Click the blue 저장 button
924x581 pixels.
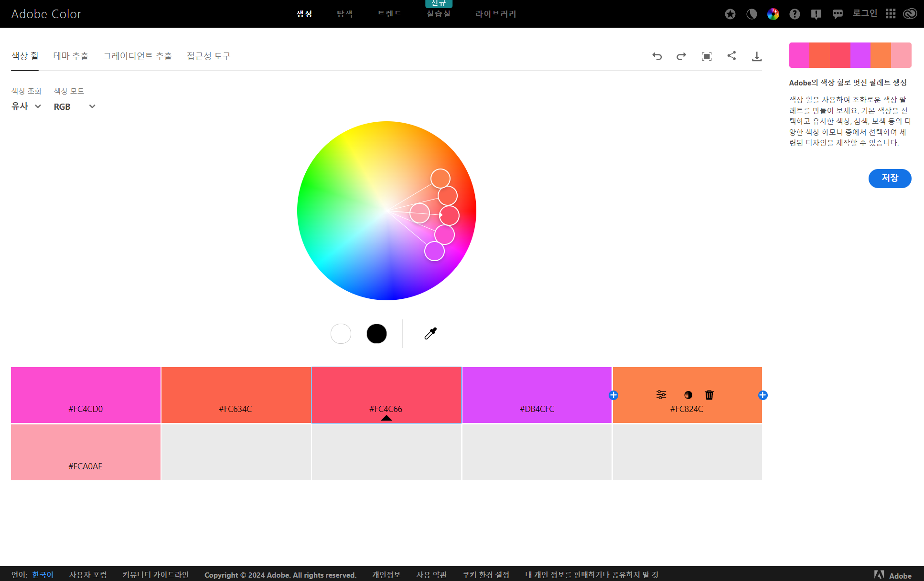point(890,178)
